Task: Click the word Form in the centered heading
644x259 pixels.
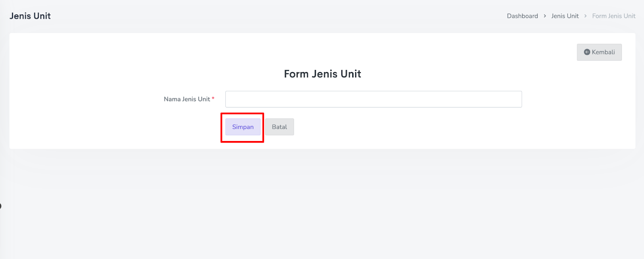Action: coord(296,74)
